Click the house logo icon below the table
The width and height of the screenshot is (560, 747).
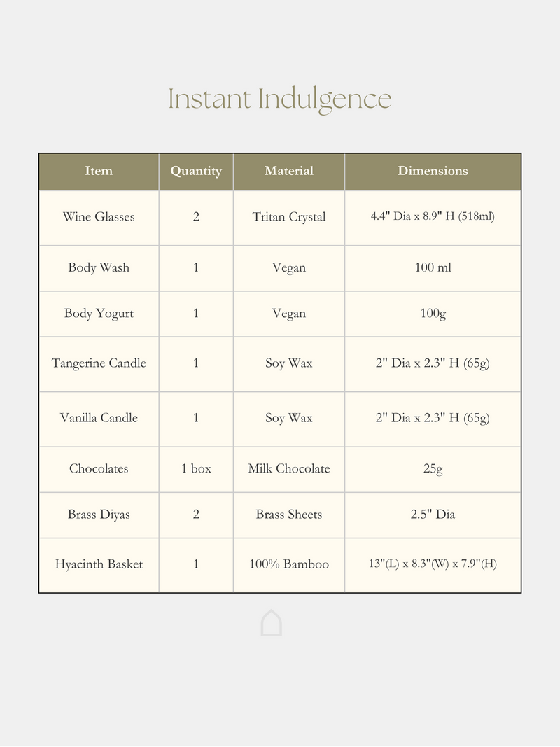click(271, 623)
